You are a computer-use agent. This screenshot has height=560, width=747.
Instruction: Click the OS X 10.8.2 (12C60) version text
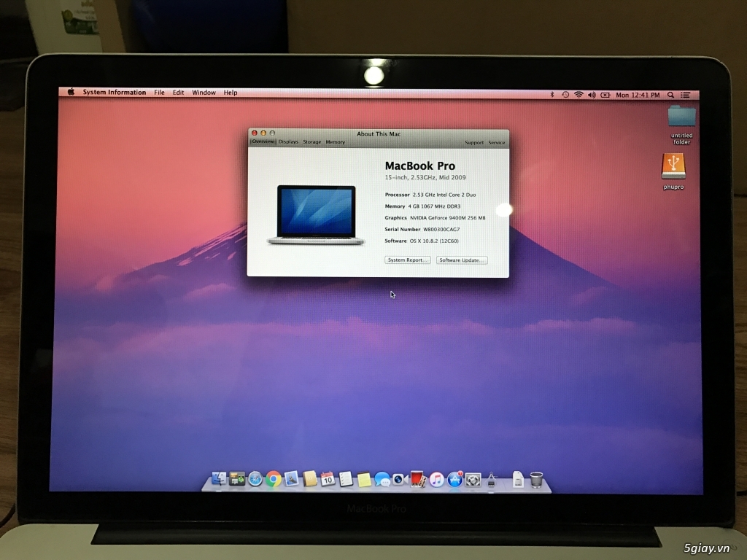tap(434, 241)
